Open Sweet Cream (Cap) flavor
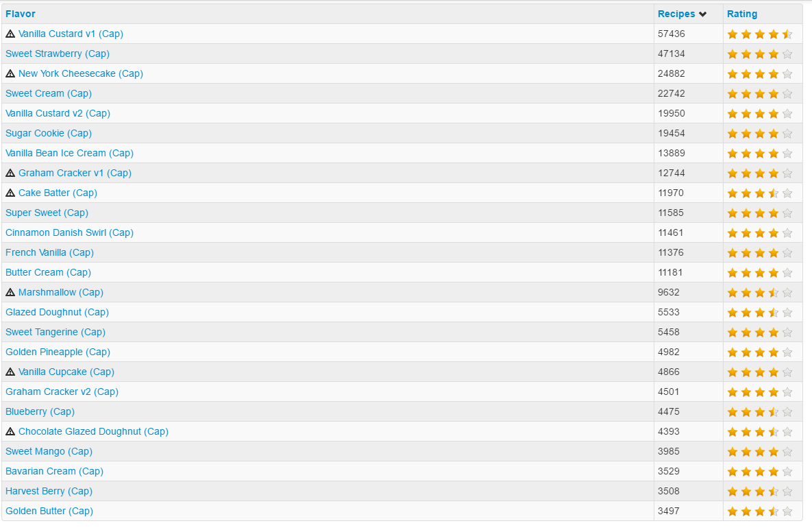812x530 pixels. (x=49, y=93)
